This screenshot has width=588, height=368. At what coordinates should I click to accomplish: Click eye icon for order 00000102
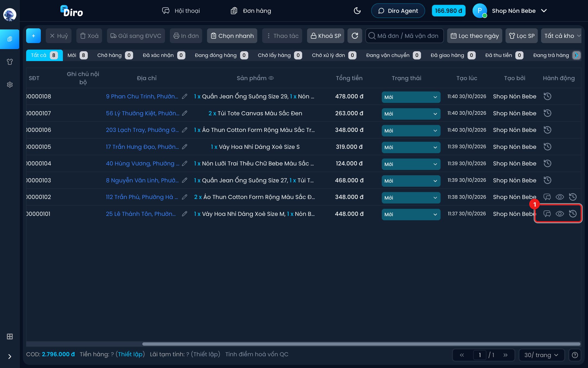point(560,197)
